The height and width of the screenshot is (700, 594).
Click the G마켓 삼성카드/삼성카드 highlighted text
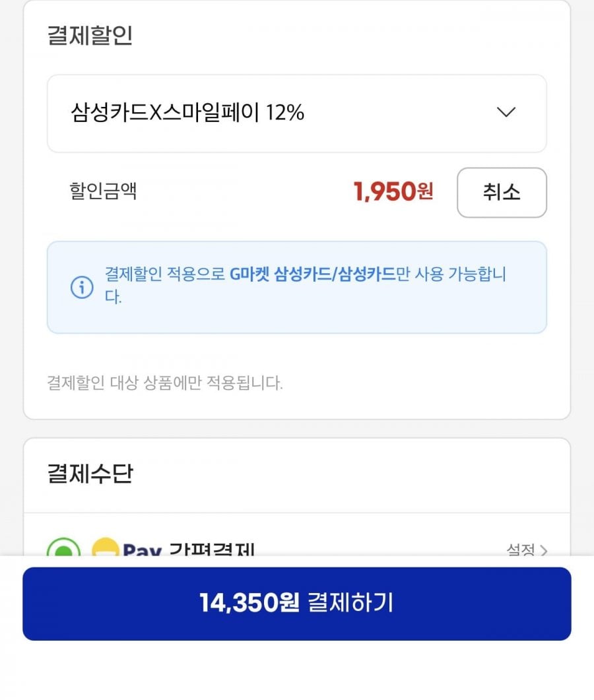(313, 274)
